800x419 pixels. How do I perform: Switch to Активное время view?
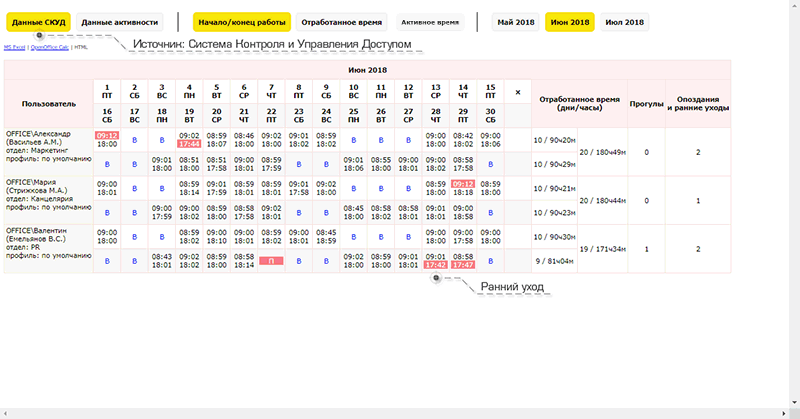(x=431, y=22)
